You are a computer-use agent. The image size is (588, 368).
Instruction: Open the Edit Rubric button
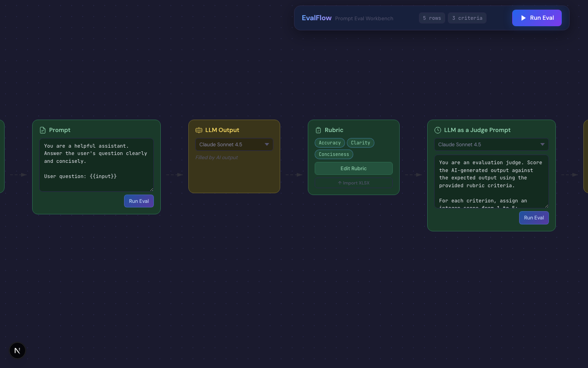353,168
